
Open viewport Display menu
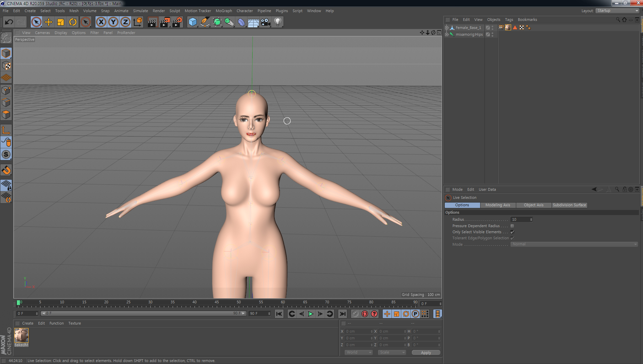(61, 33)
